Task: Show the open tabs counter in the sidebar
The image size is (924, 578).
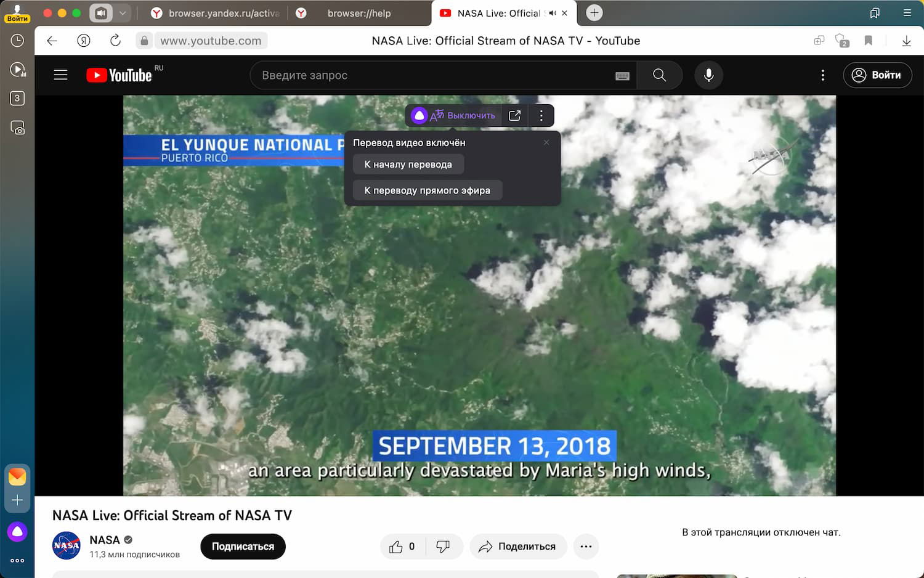Action: pos(17,98)
